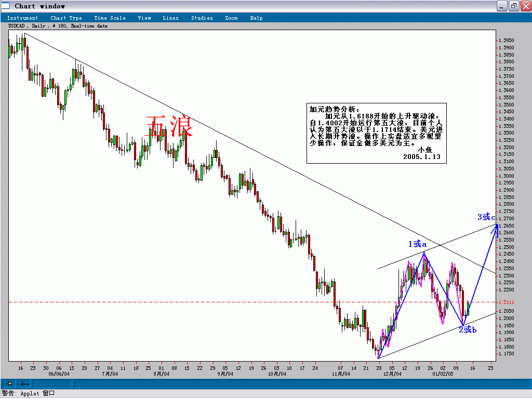Open the Help menu
532x399 pixels.
click(256, 18)
